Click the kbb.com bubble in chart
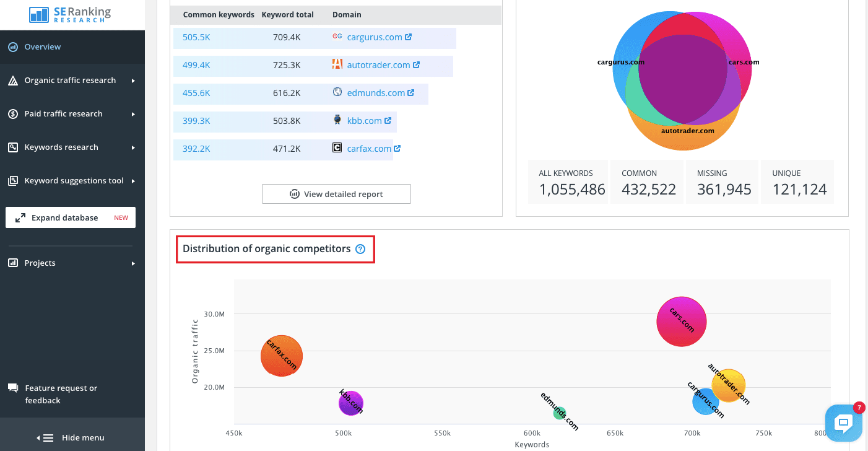This screenshot has height=451, width=868. pyautogui.click(x=350, y=403)
